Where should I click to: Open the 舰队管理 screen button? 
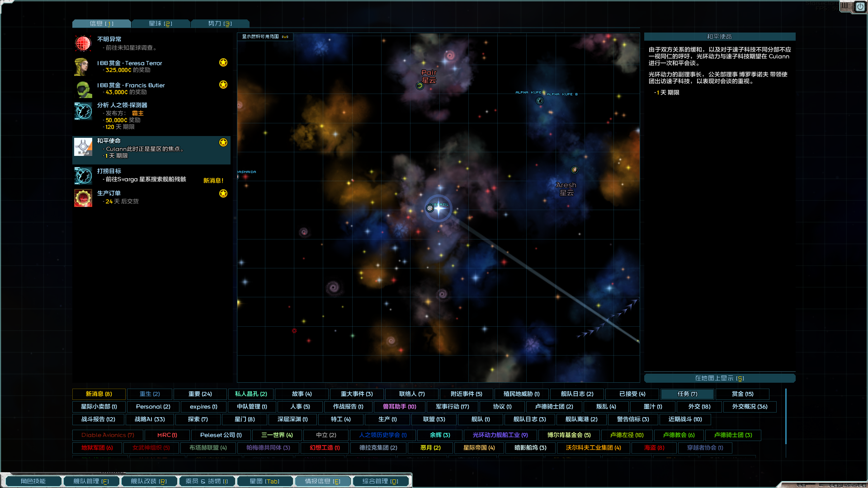[x=91, y=481]
